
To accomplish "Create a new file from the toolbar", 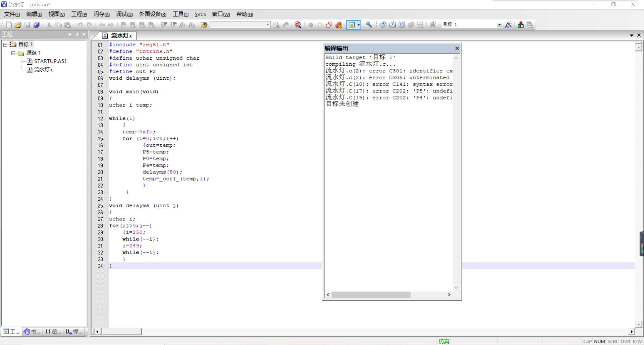I will pos(9,25).
